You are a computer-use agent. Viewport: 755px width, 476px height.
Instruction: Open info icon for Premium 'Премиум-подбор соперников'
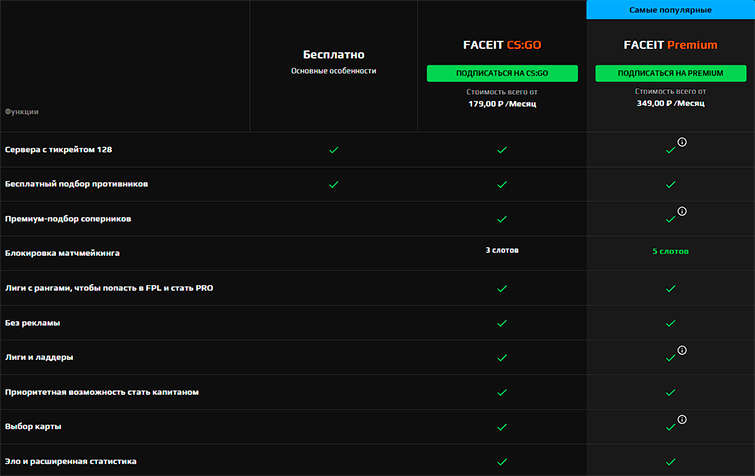click(x=682, y=211)
